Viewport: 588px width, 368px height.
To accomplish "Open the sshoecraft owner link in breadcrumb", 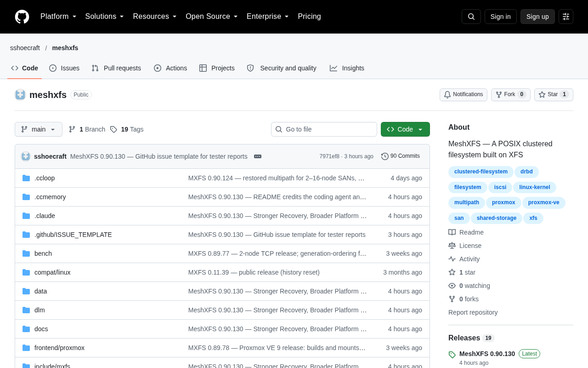I will [25, 48].
